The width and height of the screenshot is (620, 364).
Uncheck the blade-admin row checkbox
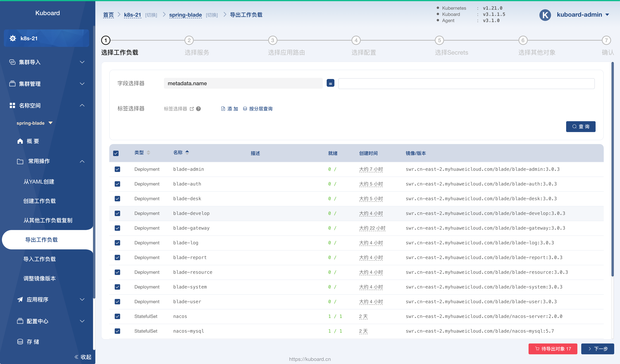[x=117, y=169]
